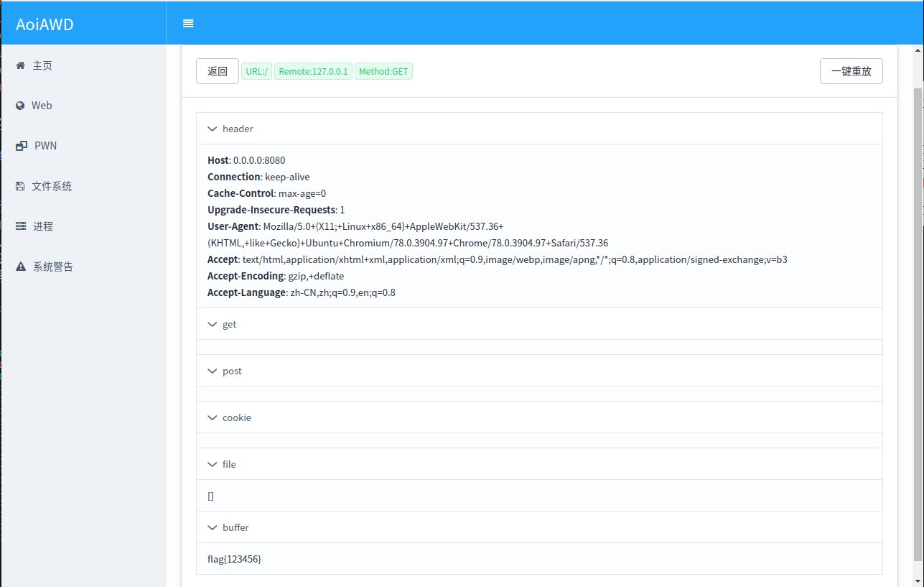This screenshot has height=587, width=924.
Task: Collapse the buffer section
Action: pyautogui.click(x=212, y=527)
